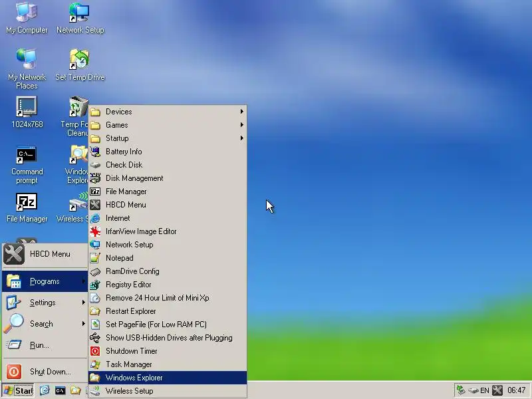Launch Check Disk from Programs
Image resolution: width=532 pixels, height=399 pixels.
coord(168,164)
